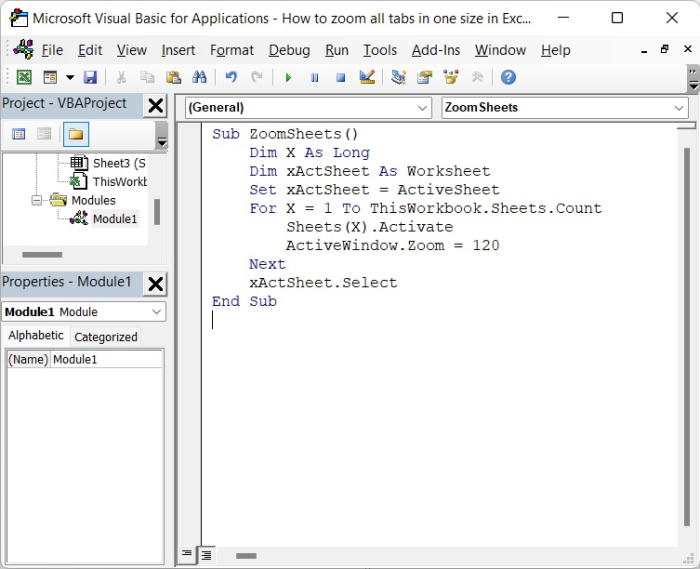This screenshot has width=700, height=569.
Task: Open the Tools menu
Action: [380, 50]
